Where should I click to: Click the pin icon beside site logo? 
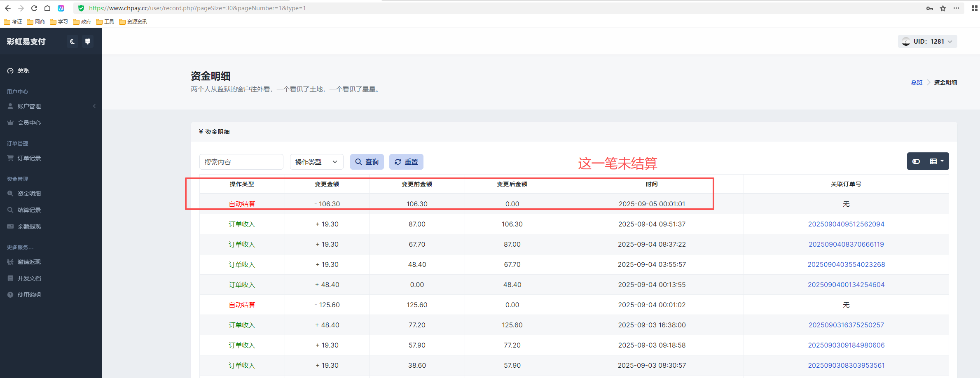coord(87,42)
